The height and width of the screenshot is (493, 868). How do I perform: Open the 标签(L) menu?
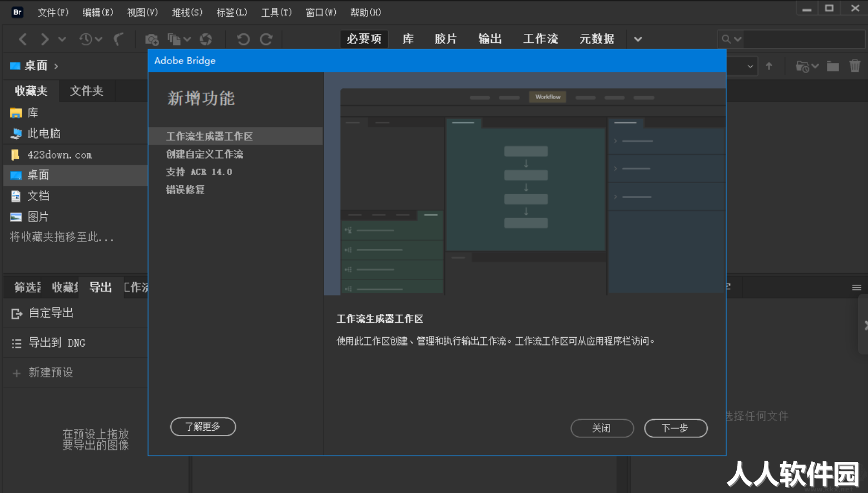232,12
